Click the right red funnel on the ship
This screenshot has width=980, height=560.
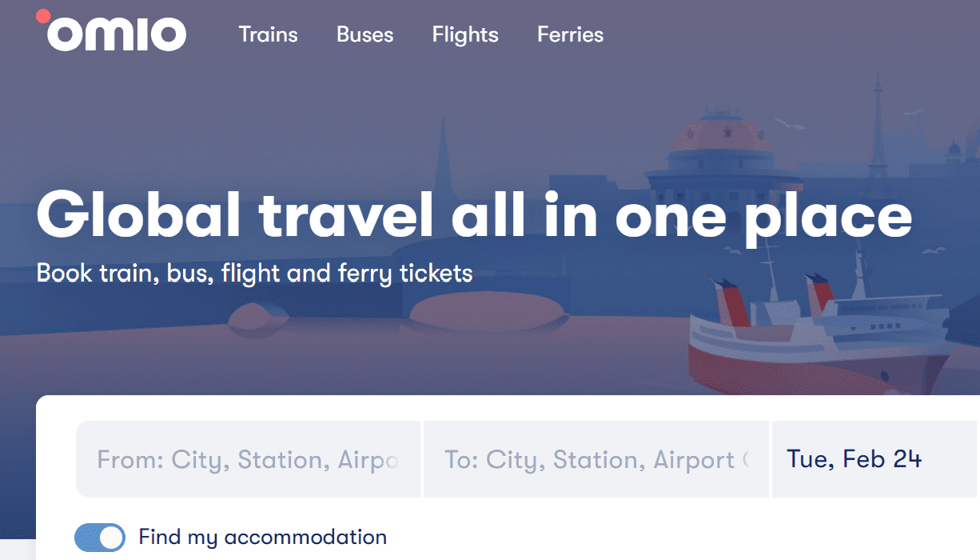(819, 294)
